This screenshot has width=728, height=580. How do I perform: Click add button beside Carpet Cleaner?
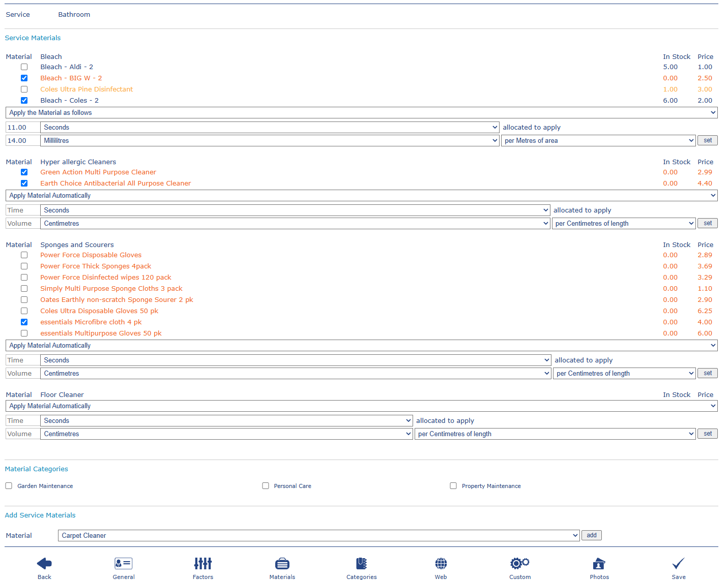pyautogui.click(x=592, y=535)
